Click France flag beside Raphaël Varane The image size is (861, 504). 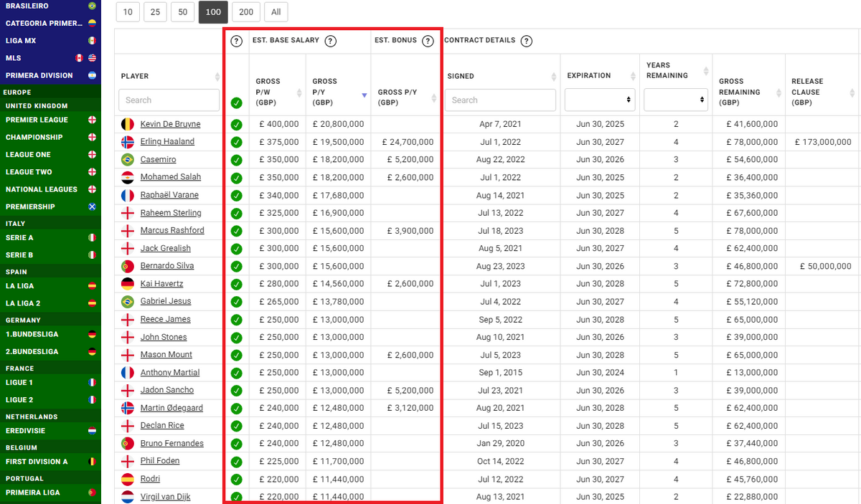(128, 195)
